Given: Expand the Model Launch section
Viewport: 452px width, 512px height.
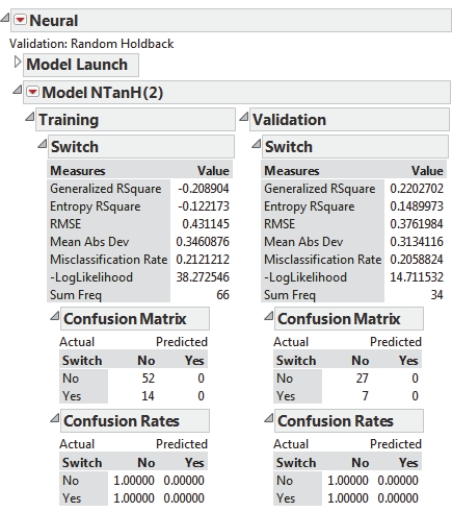Looking at the screenshot, I should (17, 62).
